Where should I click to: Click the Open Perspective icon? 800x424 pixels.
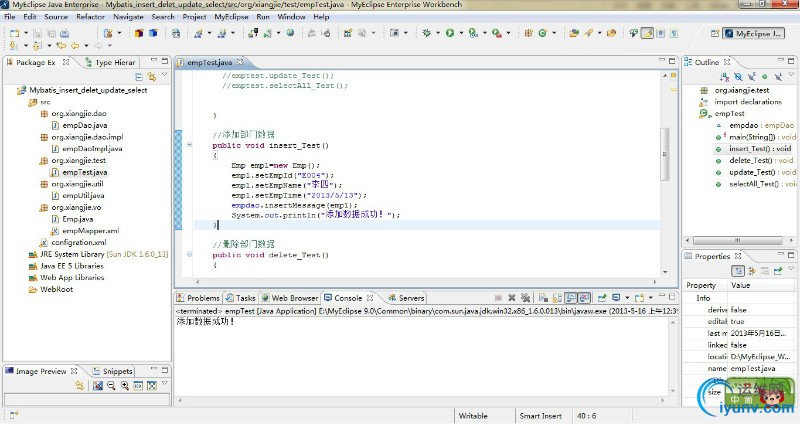(x=715, y=34)
